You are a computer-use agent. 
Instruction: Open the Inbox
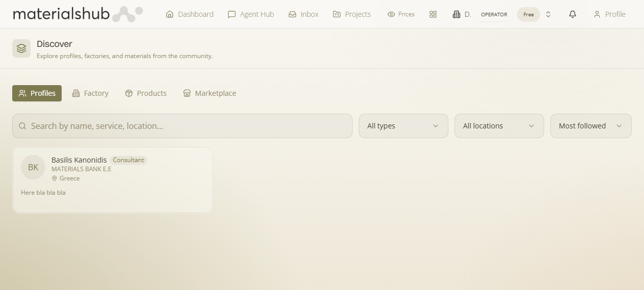click(304, 14)
